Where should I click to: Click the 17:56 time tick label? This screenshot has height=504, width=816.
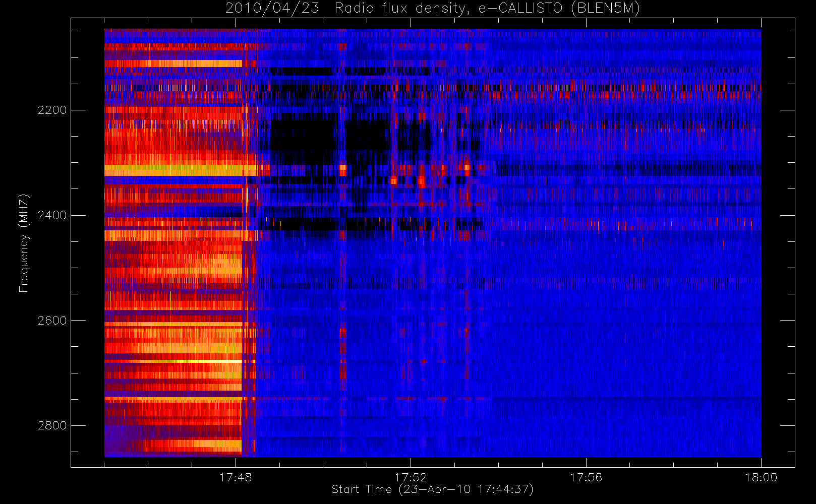pyautogui.click(x=586, y=477)
